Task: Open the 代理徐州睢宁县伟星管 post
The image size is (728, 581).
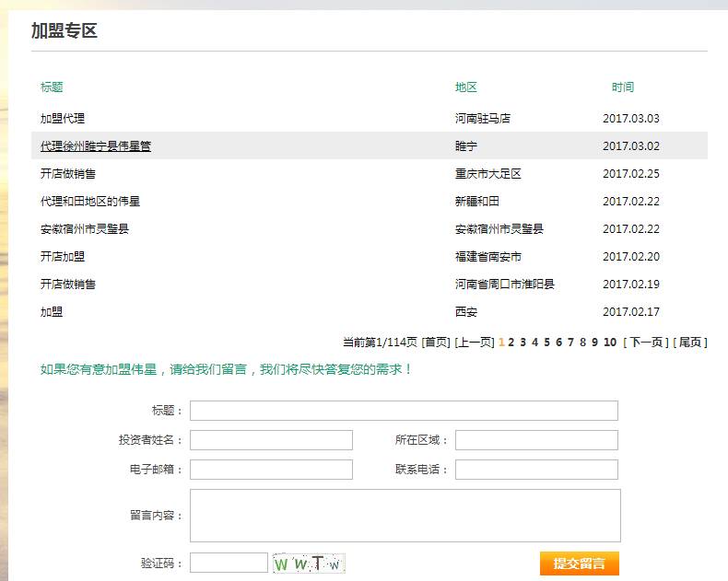Action: (x=96, y=145)
